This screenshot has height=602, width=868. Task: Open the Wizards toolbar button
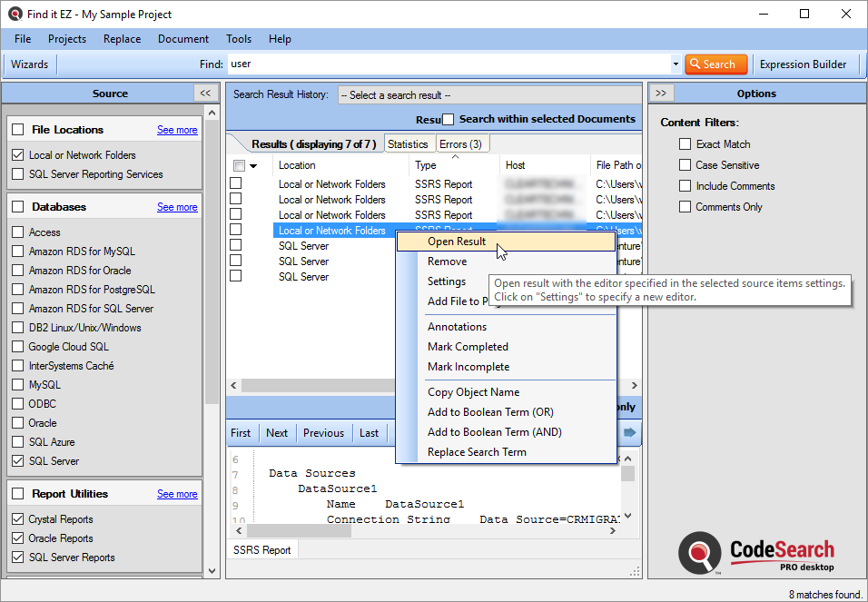(x=29, y=64)
